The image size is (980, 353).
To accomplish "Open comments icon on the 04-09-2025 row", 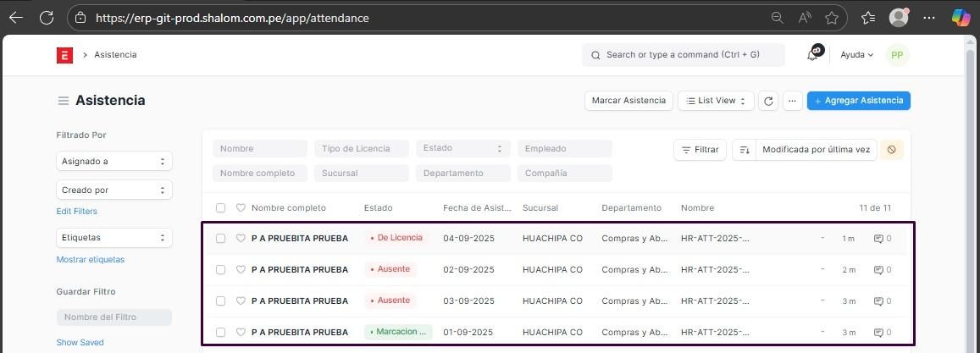I will click(x=882, y=239).
